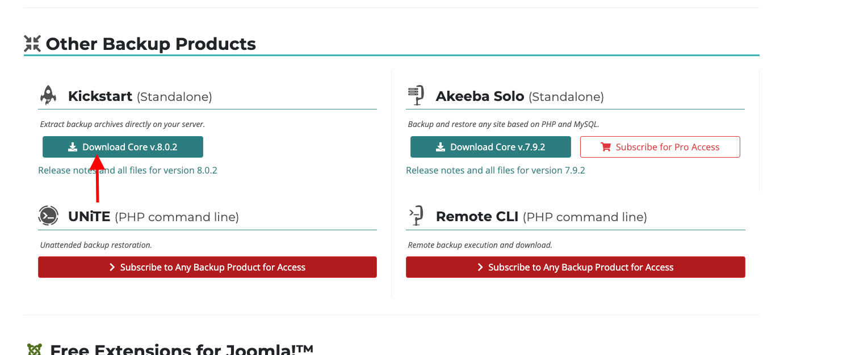Click the download icon in Akeeba Solo button
Viewport: 868px width, 355px height.
coord(441,147)
